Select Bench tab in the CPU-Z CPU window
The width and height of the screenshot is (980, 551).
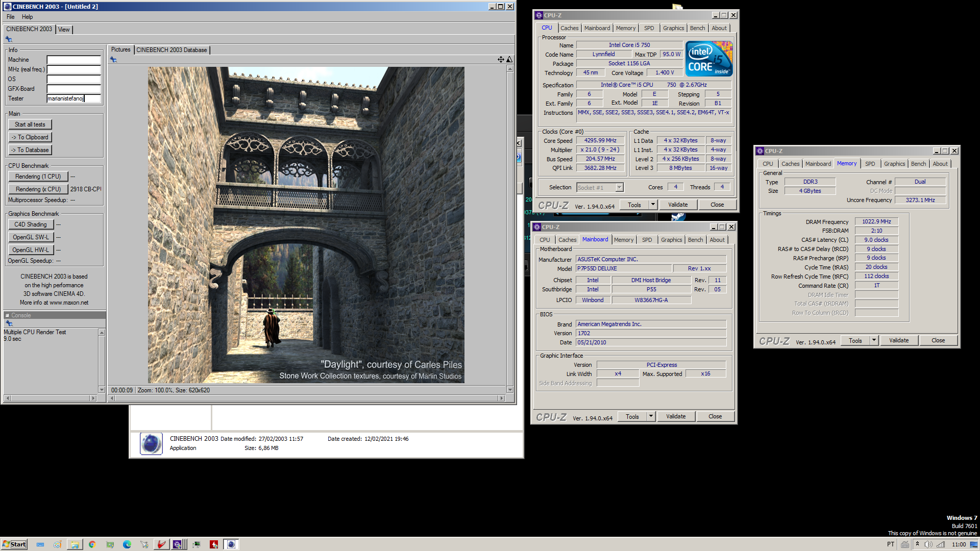point(697,28)
